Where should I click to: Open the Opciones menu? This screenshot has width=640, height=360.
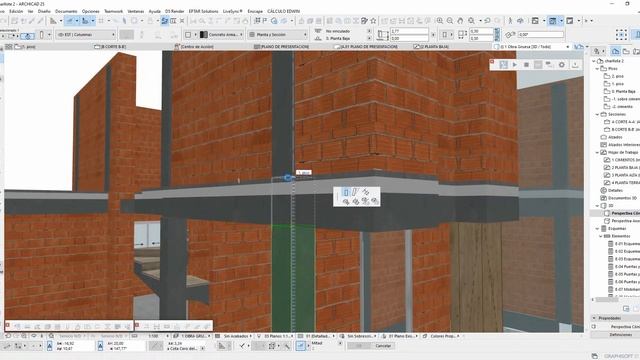click(90, 11)
